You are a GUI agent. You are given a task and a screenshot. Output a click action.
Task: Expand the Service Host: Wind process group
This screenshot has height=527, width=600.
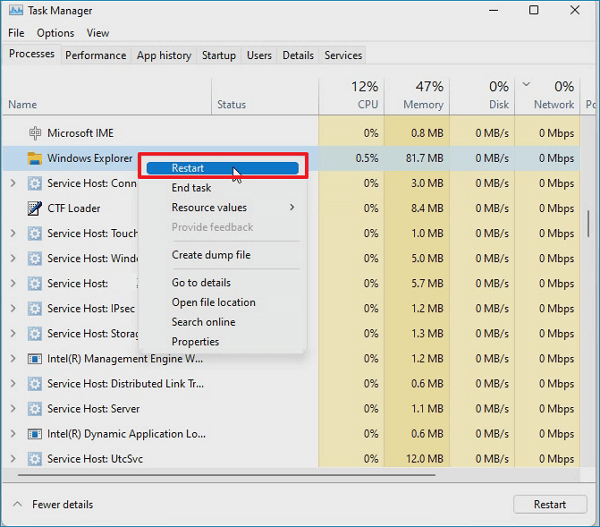(13, 258)
